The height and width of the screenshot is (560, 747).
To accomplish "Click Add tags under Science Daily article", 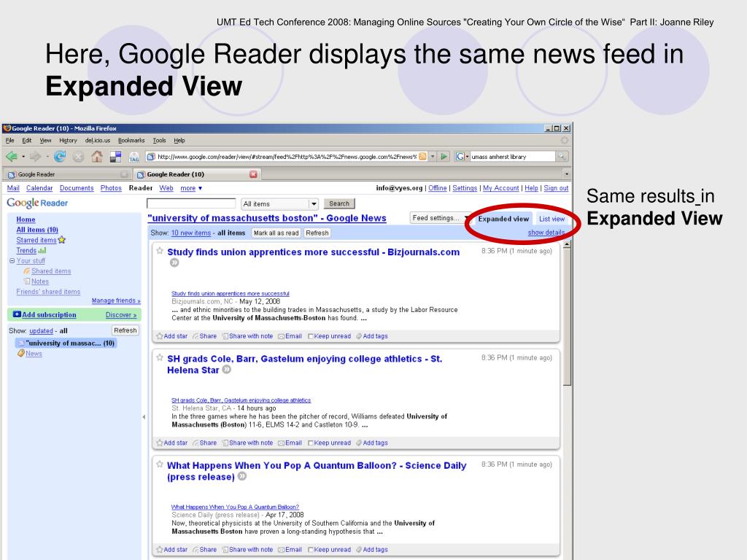I will (372, 550).
